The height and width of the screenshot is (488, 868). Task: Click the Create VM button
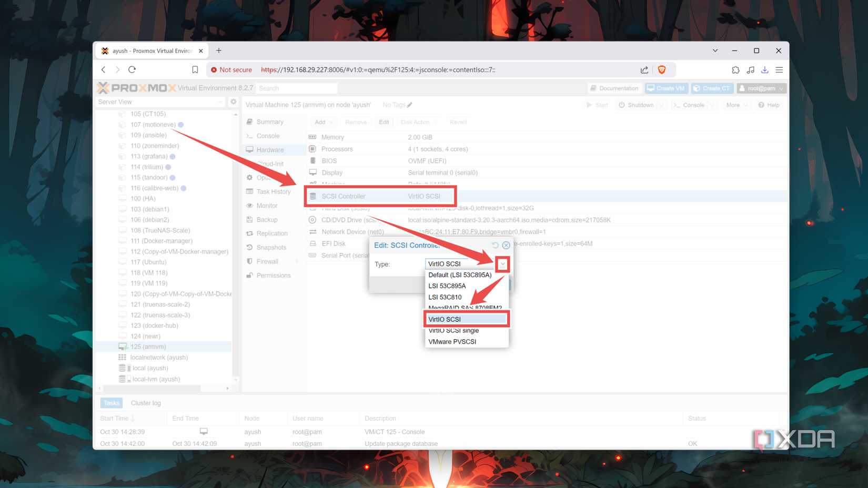(665, 88)
